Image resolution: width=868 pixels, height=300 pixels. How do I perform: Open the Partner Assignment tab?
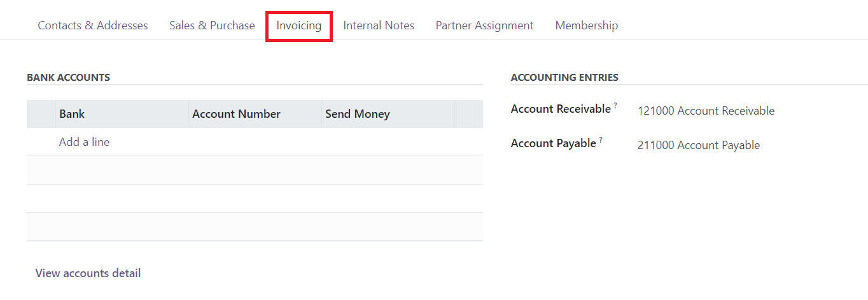click(484, 25)
